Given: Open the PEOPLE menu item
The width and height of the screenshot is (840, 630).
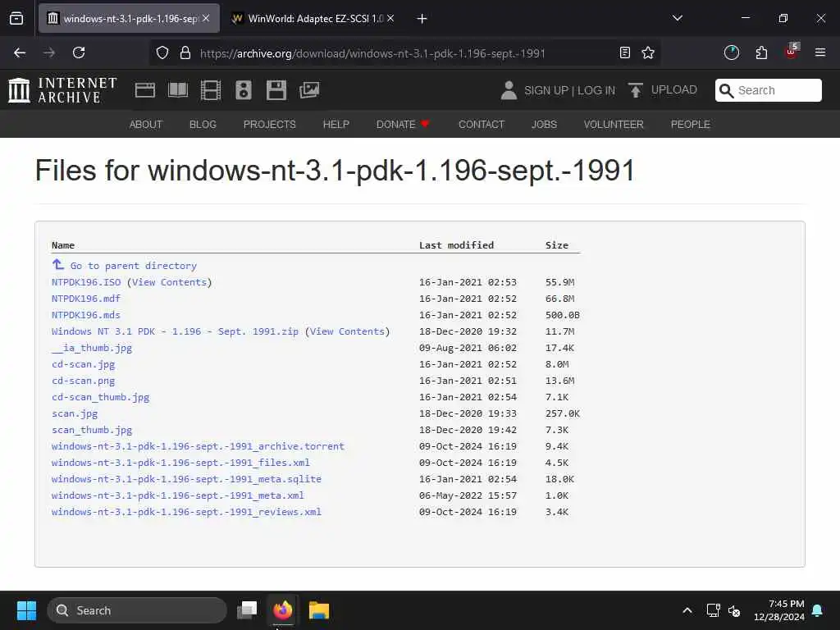Looking at the screenshot, I should point(691,125).
